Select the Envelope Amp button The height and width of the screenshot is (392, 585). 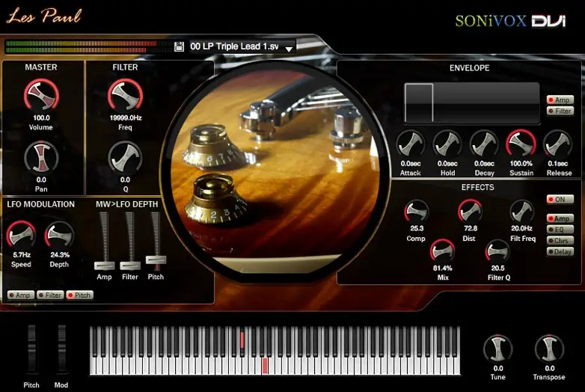click(560, 99)
